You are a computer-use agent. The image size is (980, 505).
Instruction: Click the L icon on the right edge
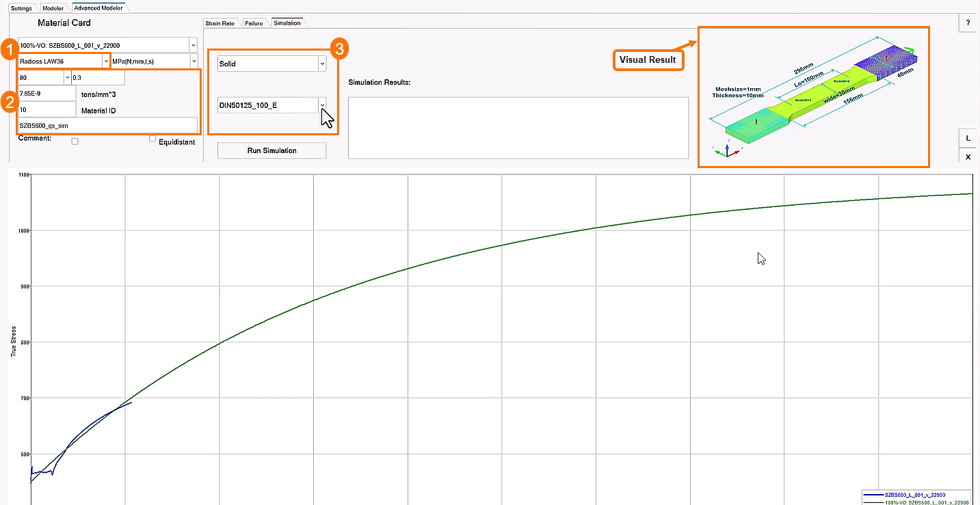coord(967,137)
